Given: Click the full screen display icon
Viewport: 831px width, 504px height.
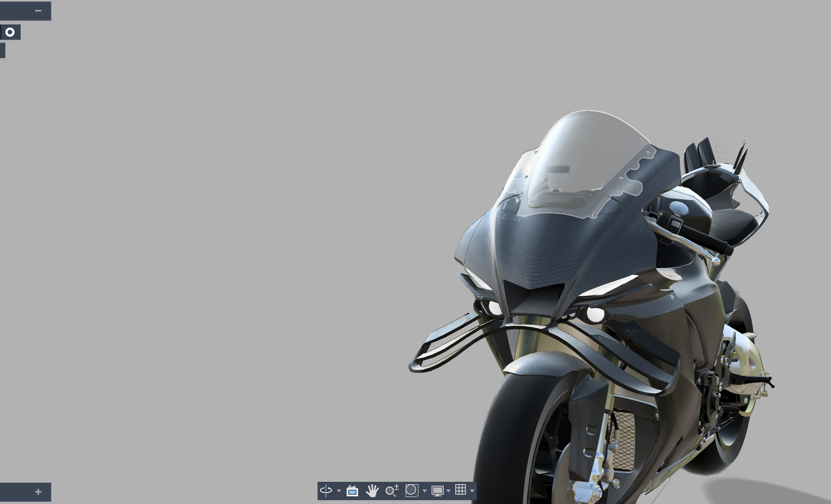Looking at the screenshot, I should click(x=437, y=491).
